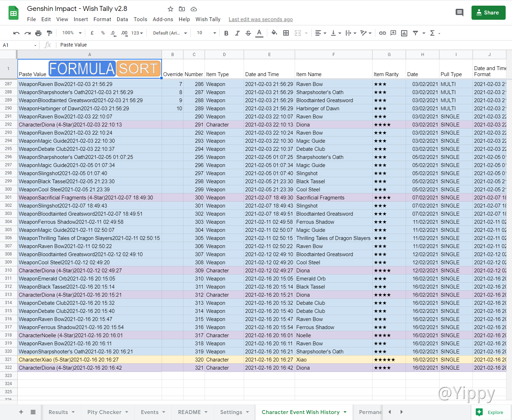Click the orange SORT button
Screen dimensions: 512x420
pyautogui.click(x=138, y=69)
